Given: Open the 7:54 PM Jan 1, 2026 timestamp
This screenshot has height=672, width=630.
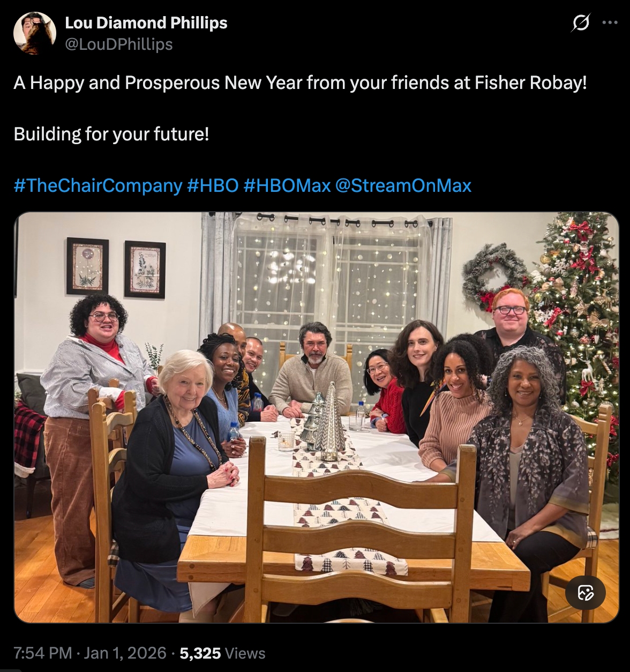Looking at the screenshot, I should coord(90,653).
